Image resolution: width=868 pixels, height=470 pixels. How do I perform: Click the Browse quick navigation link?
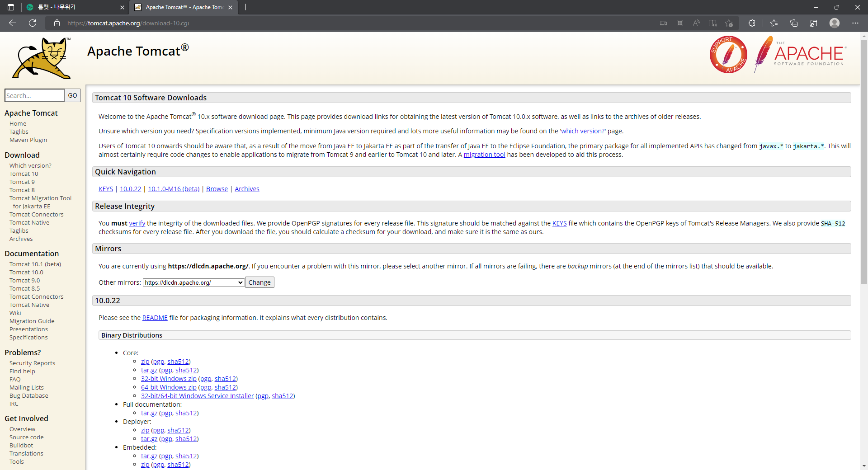217,189
